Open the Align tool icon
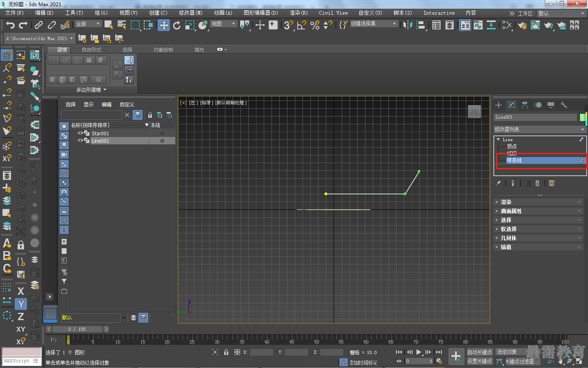 point(421,25)
